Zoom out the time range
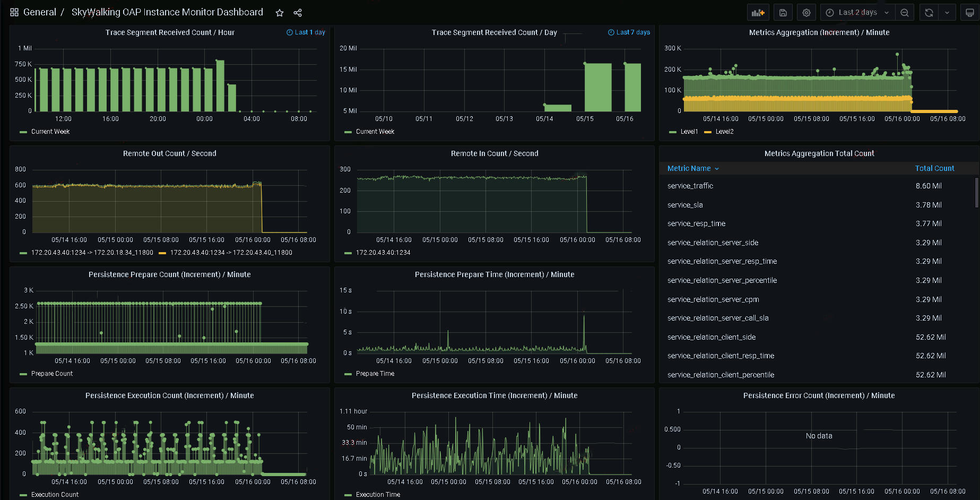This screenshot has width=980, height=500. coord(905,13)
